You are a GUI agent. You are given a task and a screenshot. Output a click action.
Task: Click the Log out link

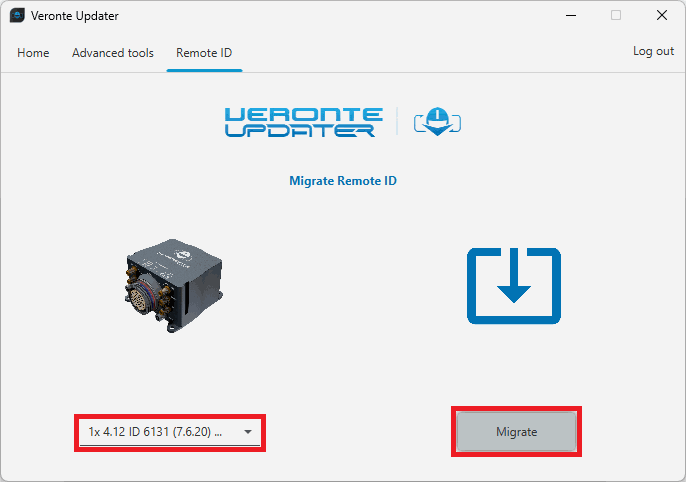tap(653, 51)
